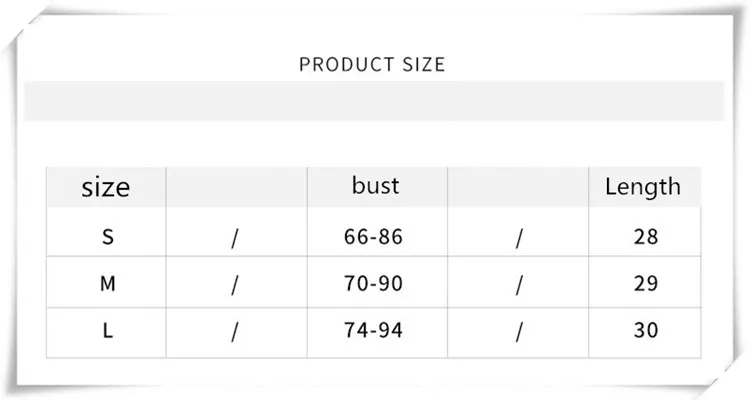Click the 74-94 bust value
750x400 pixels.
373,330
